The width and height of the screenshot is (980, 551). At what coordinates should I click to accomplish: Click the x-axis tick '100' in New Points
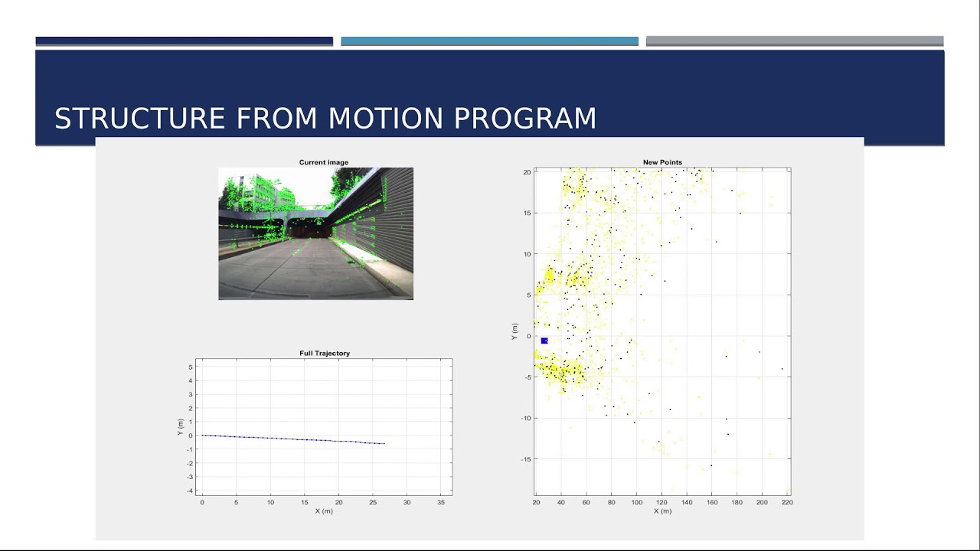[636, 502]
